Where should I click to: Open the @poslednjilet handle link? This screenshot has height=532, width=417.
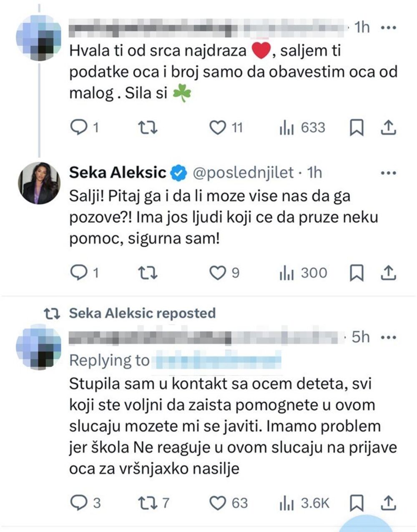tap(242, 172)
